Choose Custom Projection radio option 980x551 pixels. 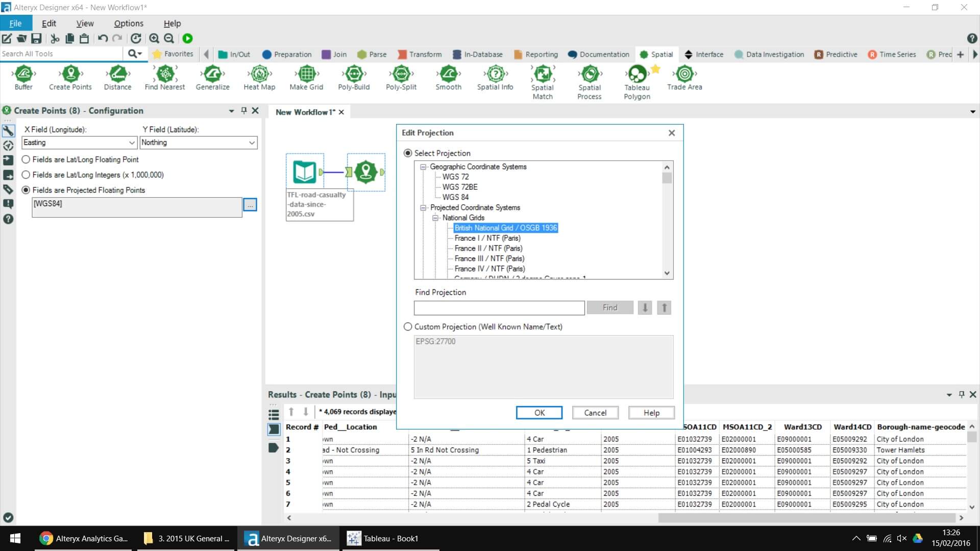(x=408, y=327)
